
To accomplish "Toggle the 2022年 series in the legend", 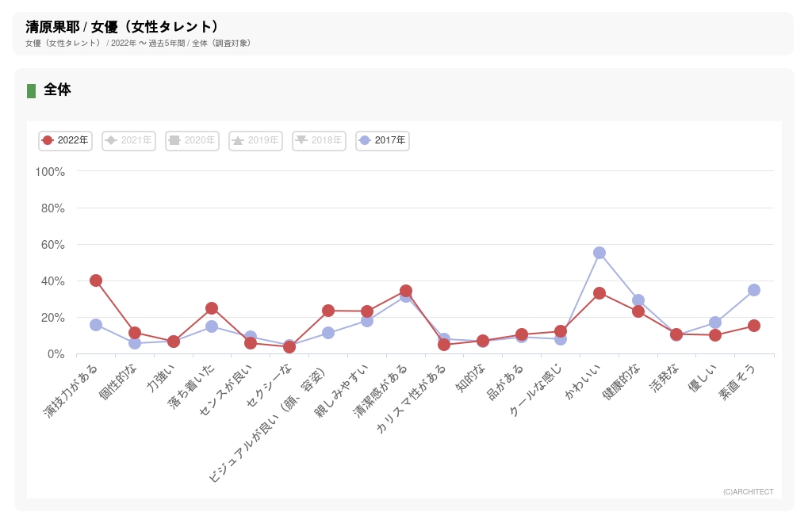I will pos(66,140).
